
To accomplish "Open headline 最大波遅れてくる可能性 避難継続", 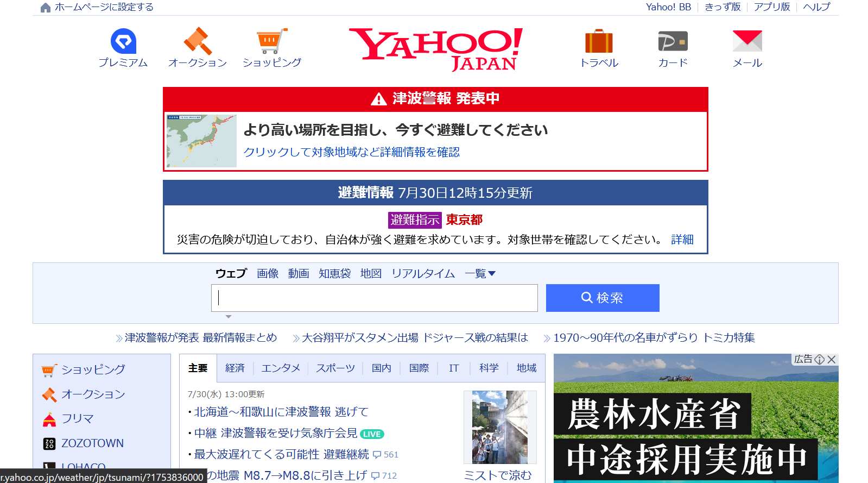I will coord(282,454).
